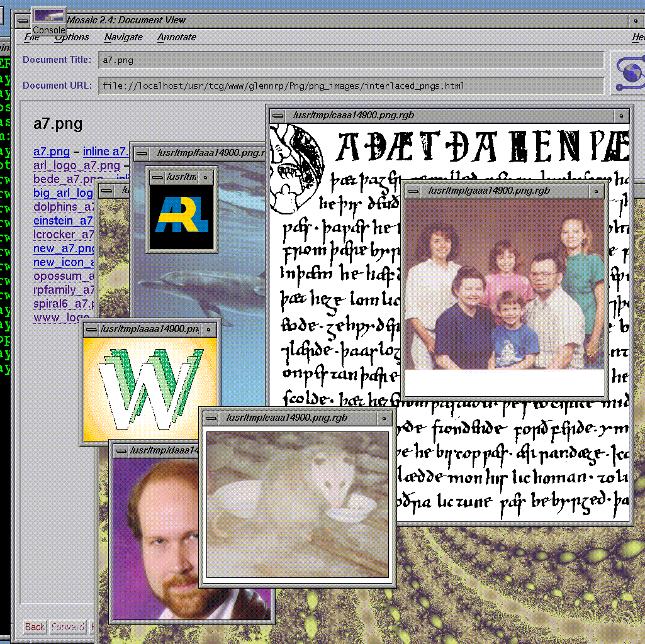The image size is (645, 644).
Task: Click the Document URL field
Action: pos(351,86)
